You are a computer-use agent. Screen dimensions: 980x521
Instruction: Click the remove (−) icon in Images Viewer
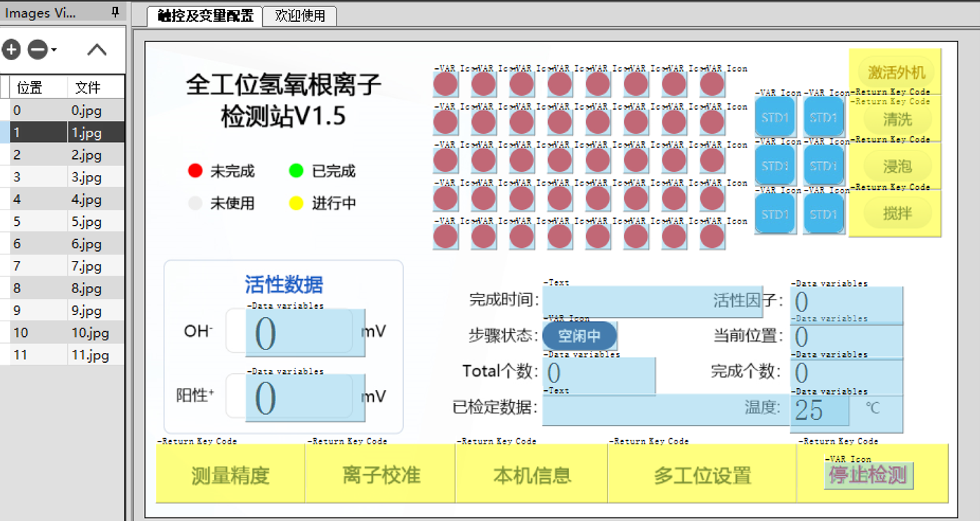click(37, 49)
